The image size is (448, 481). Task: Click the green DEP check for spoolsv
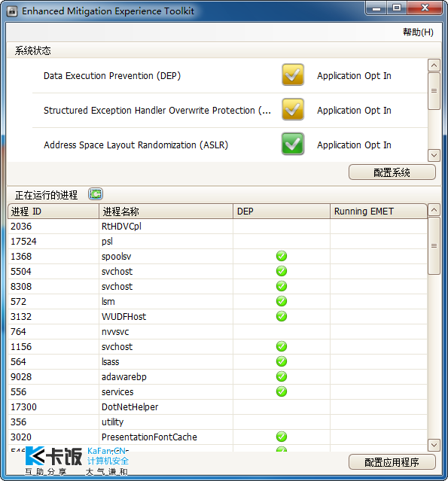click(x=282, y=256)
